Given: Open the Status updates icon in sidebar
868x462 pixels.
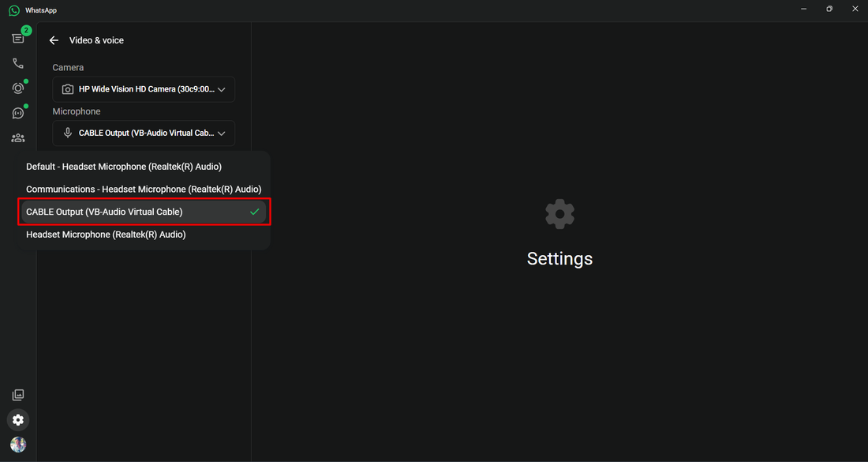Looking at the screenshot, I should click(x=18, y=88).
